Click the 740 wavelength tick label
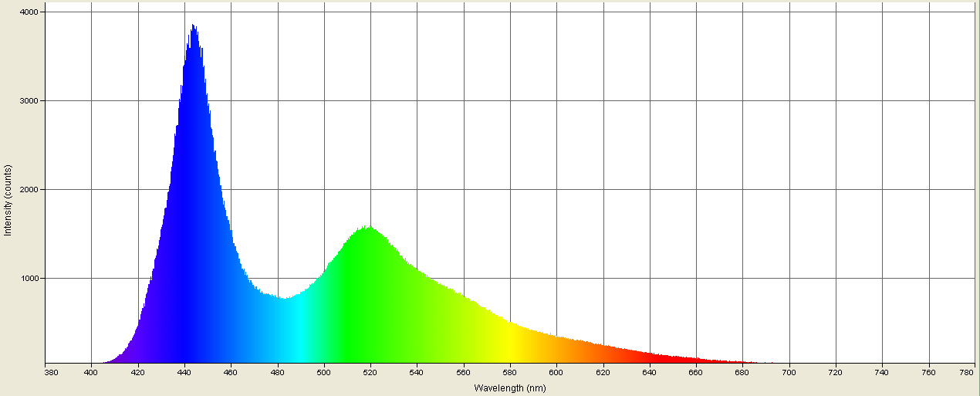Viewport: 980px width, 396px height. 882,373
